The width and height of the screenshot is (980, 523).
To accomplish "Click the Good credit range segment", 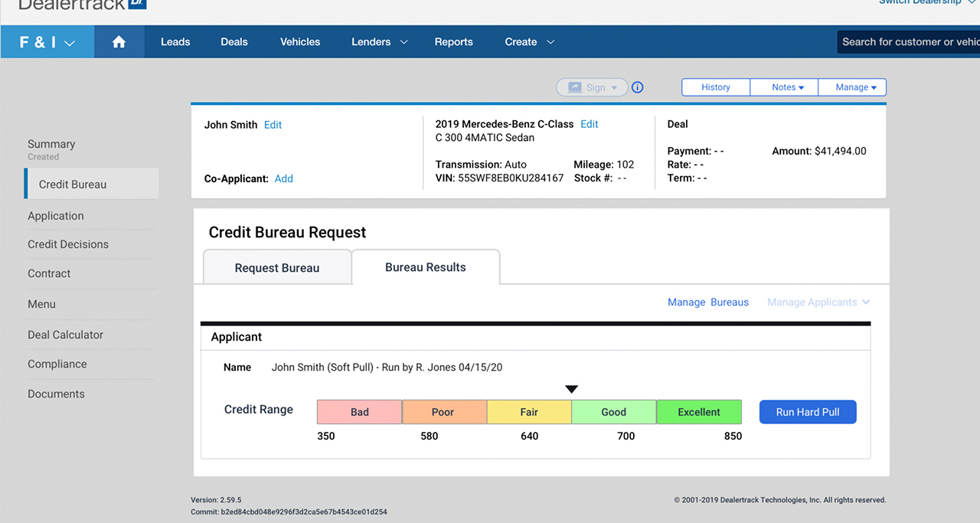I will point(613,412).
